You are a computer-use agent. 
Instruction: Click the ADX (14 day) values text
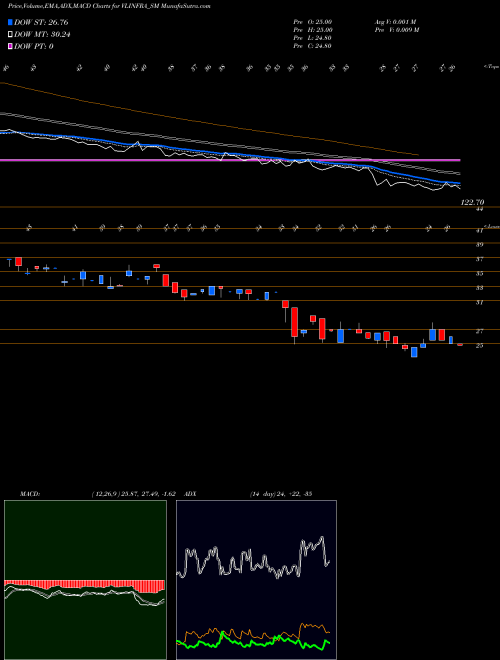(x=280, y=494)
